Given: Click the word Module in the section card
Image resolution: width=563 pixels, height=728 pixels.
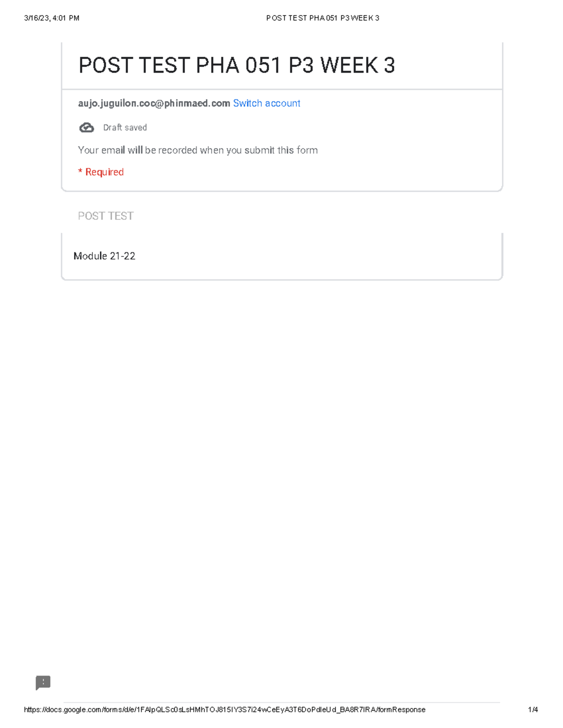Looking at the screenshot, I should pos(90,256).
